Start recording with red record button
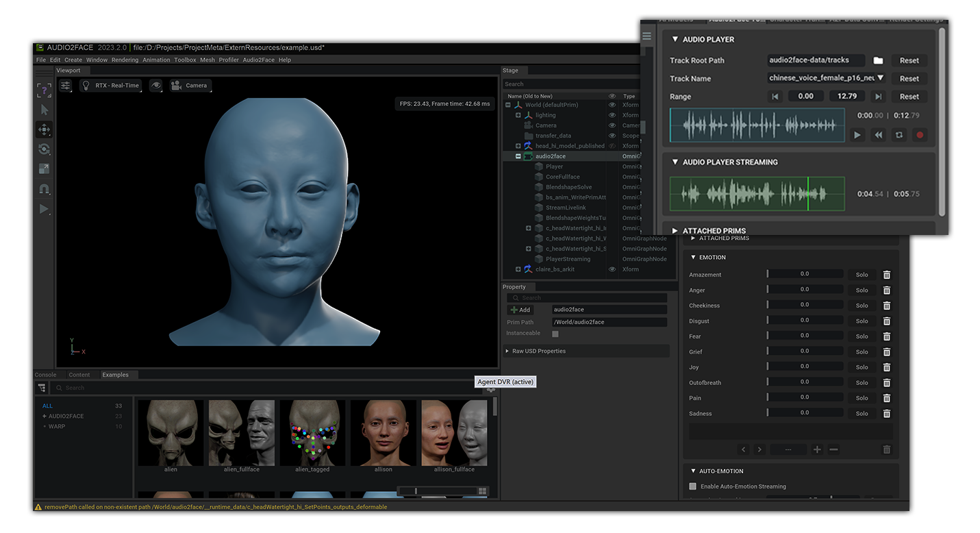980x533 pixels. (920, 135)
